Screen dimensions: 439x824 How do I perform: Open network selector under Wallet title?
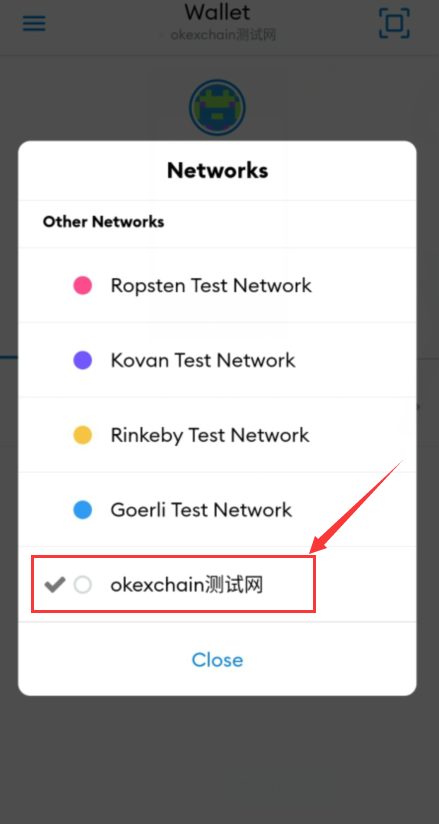click(x=217, y=35)
